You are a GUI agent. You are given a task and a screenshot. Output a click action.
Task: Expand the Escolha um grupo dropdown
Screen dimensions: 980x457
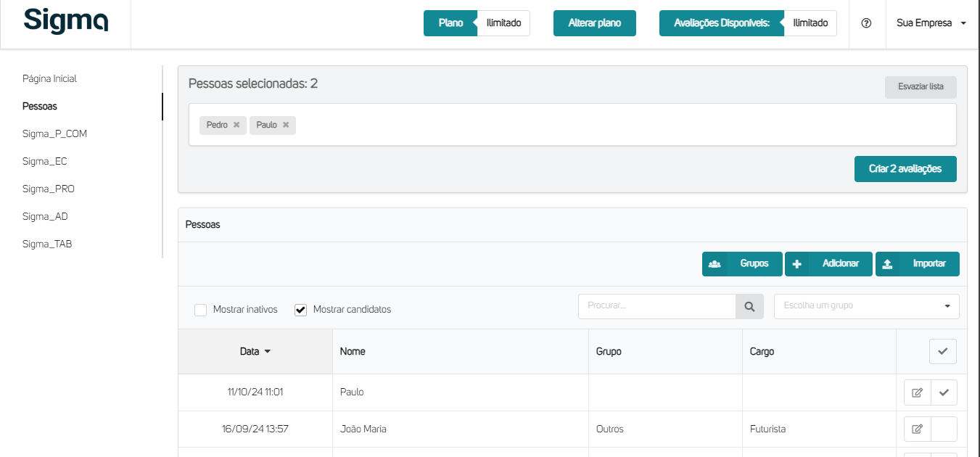coord(867,306)
